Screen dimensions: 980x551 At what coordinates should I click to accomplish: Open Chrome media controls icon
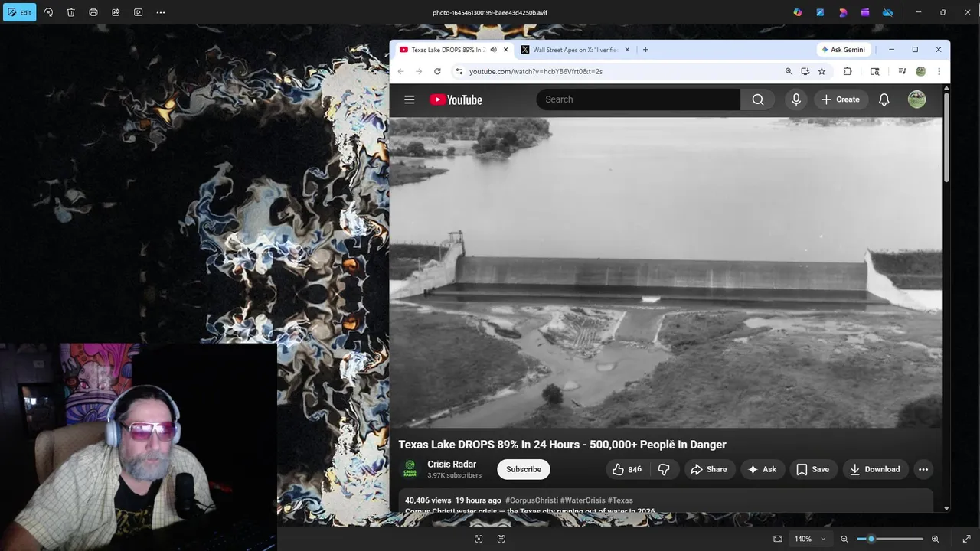(903, 71)
